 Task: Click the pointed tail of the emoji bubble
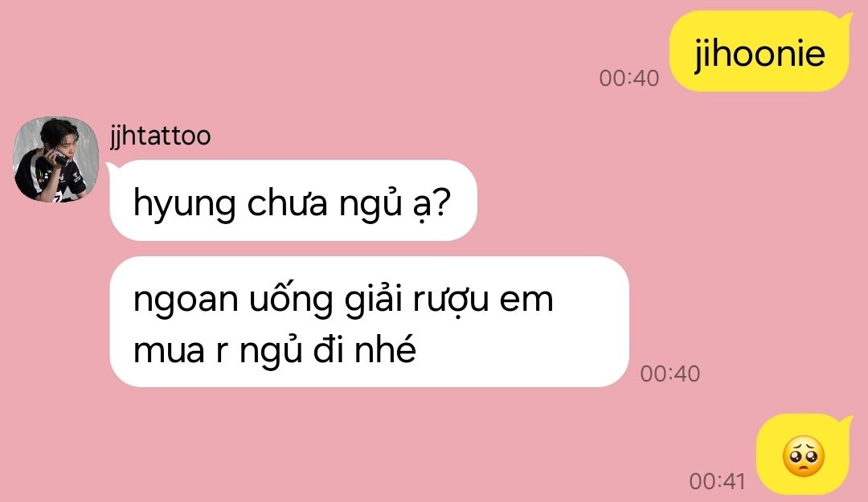point(846,424)
